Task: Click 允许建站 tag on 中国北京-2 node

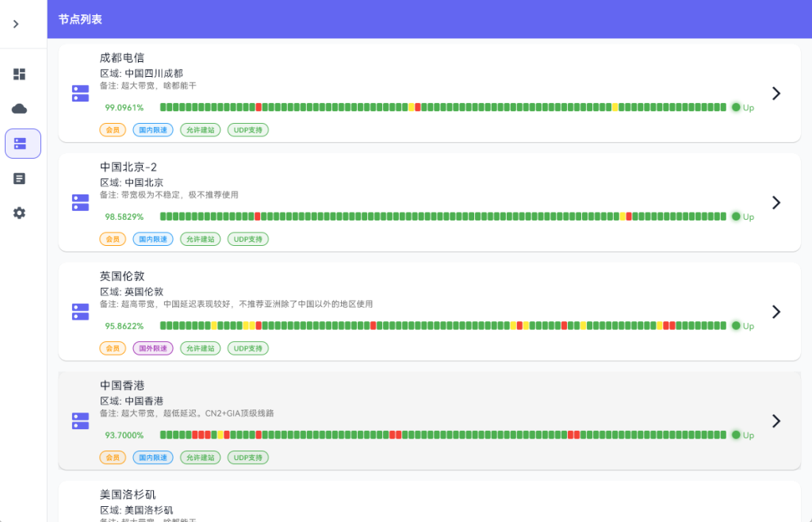Action: (x=200, y=239)
